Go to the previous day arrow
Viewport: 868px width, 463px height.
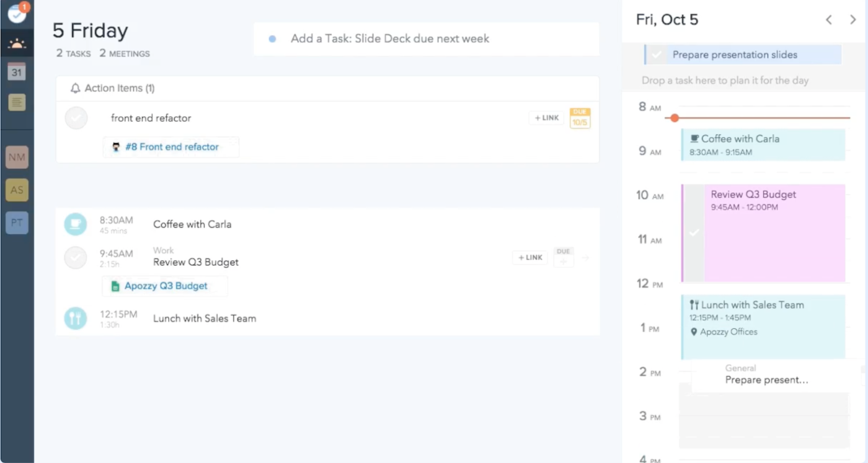[829, 20]
